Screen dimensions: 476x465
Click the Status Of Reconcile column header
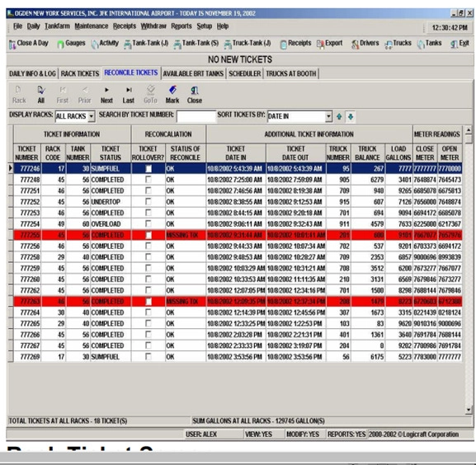coord(185,153)
